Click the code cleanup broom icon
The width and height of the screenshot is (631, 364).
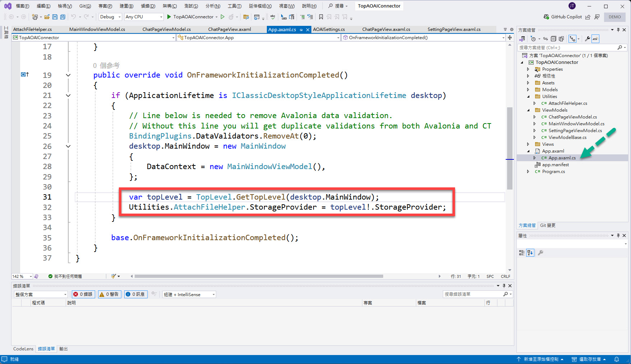[x=114, y=276]
